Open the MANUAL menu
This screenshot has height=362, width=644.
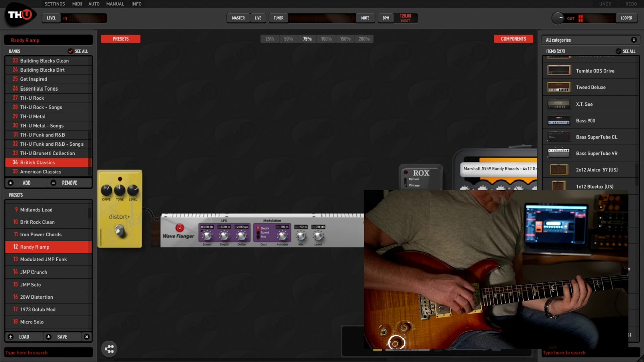(x=115, y=4)
